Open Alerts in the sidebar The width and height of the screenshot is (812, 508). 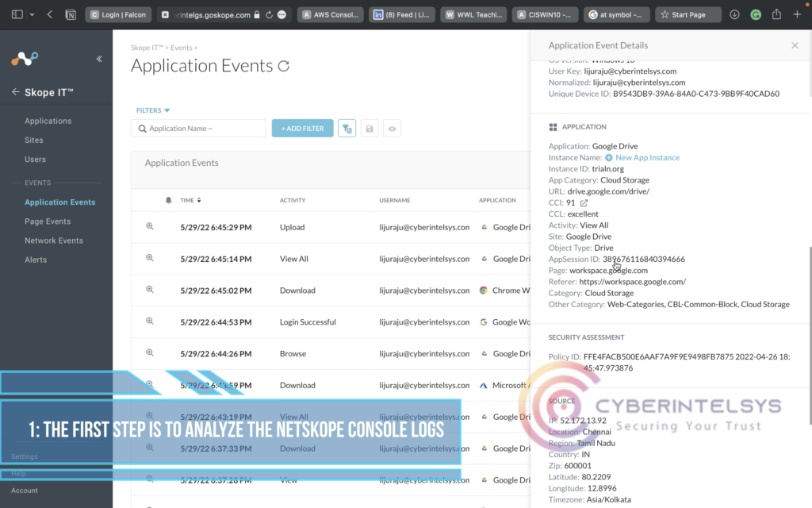click(36, 260)
